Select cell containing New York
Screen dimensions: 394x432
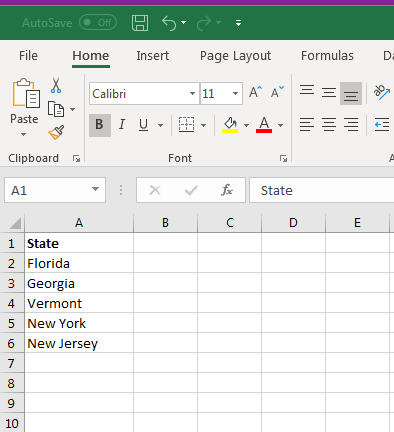pyautogui.click(x=79, y=323)
